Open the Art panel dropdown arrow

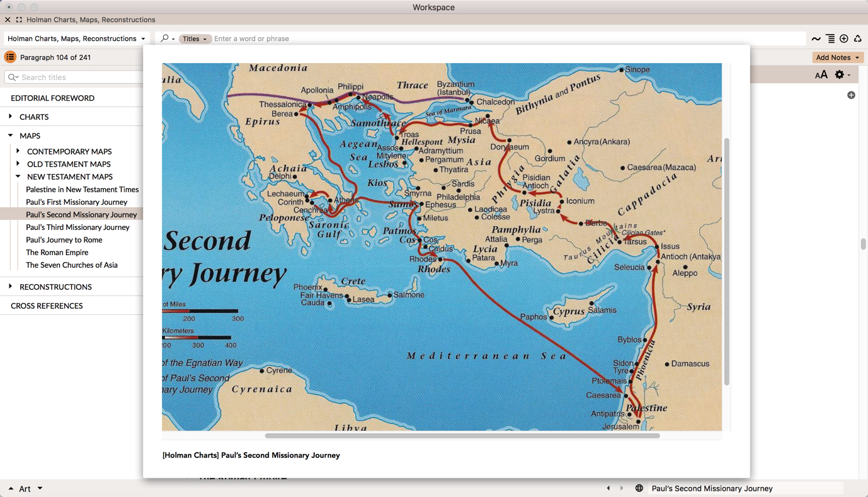point(40,488)
